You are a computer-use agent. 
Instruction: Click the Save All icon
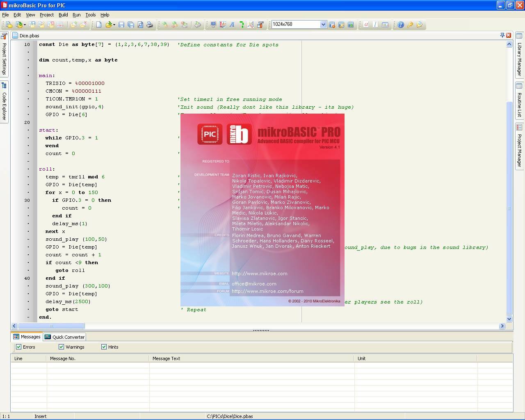pyautogui.click(x=131, y=25)
